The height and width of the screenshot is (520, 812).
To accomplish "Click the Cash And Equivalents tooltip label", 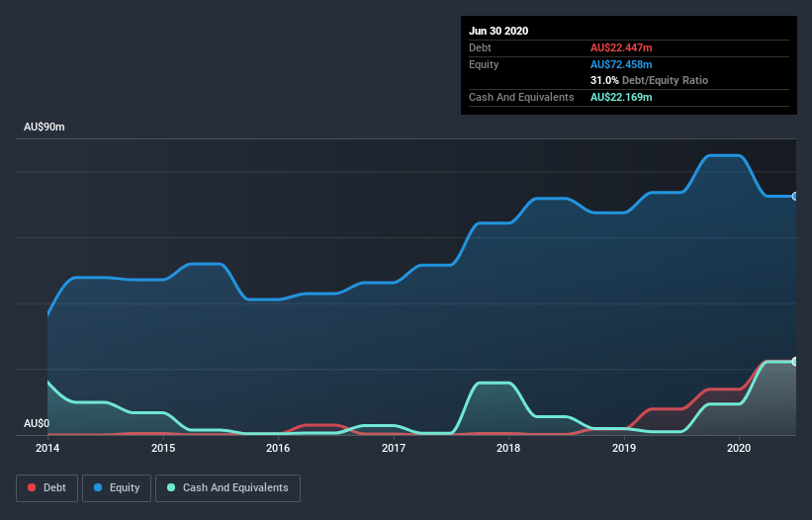I will [521, 97].
